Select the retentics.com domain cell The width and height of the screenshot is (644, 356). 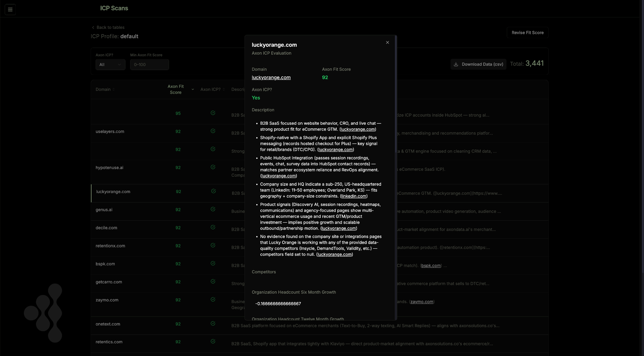coord(109,342)
